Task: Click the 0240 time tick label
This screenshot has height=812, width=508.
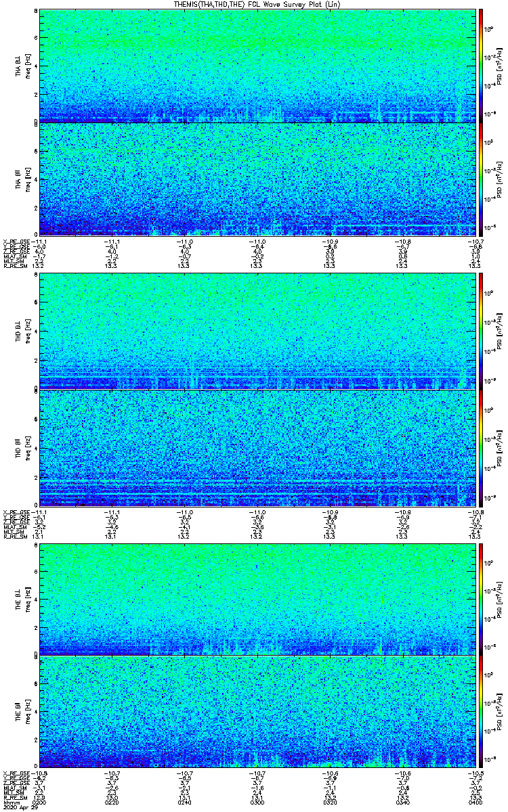Action: click(x=185, y=803)
